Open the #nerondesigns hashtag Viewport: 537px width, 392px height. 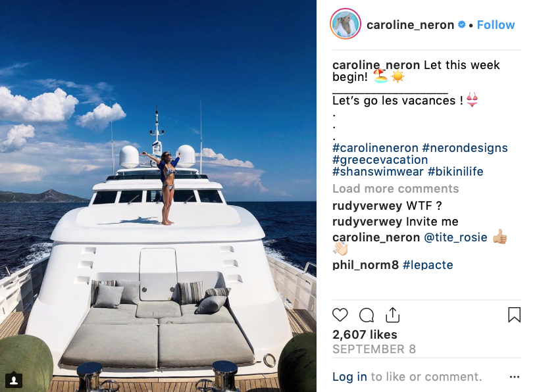coord(465,148)
